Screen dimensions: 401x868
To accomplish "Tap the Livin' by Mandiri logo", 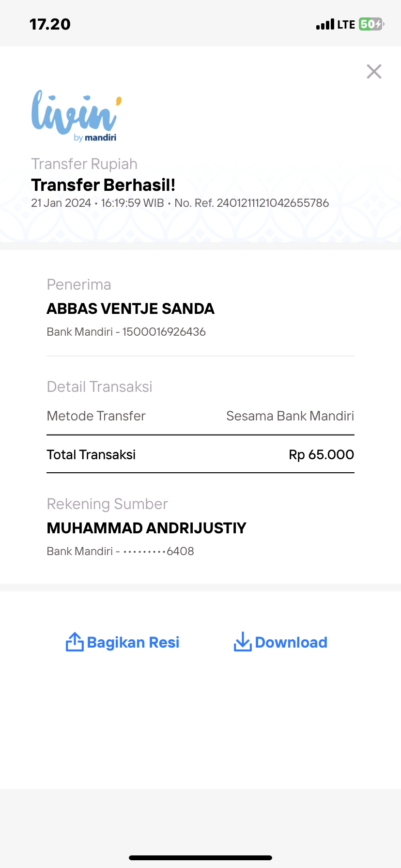I will (77, 115).
